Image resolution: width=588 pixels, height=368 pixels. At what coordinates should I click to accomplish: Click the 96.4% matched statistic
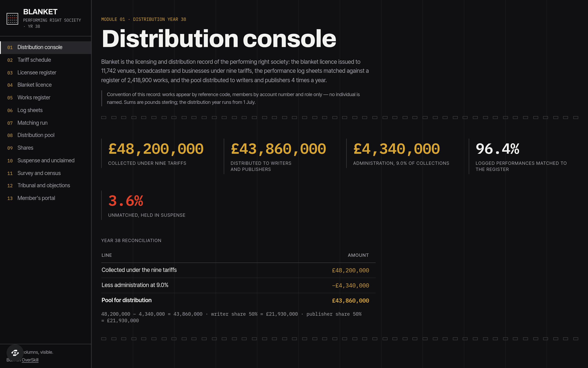(x=497, y=149)
